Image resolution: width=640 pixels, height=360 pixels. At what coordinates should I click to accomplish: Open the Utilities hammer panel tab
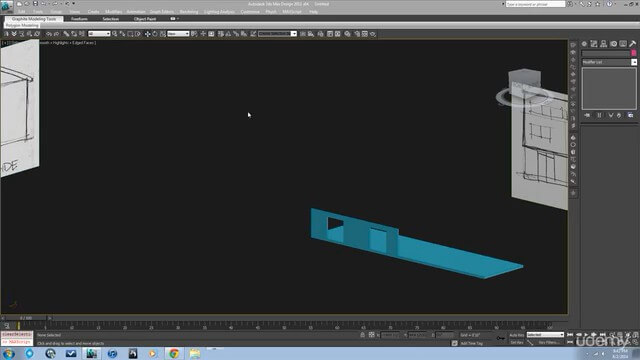coord(632,44)
